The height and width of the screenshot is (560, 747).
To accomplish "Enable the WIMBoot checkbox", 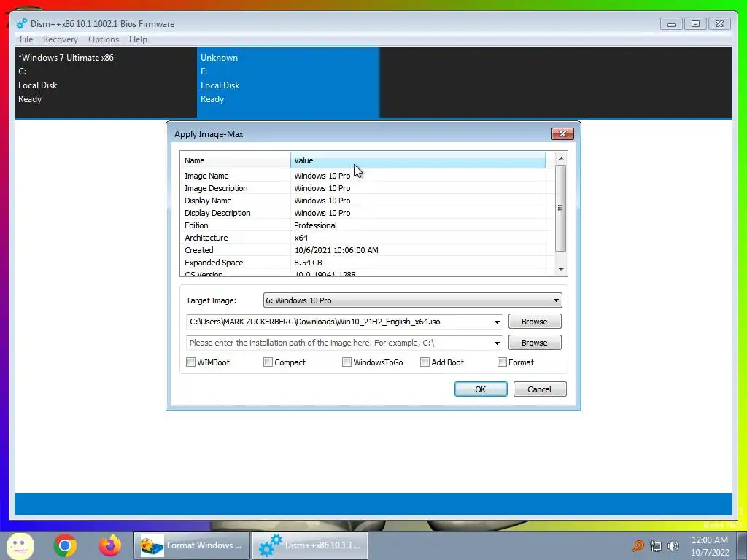I will [190, 362].
